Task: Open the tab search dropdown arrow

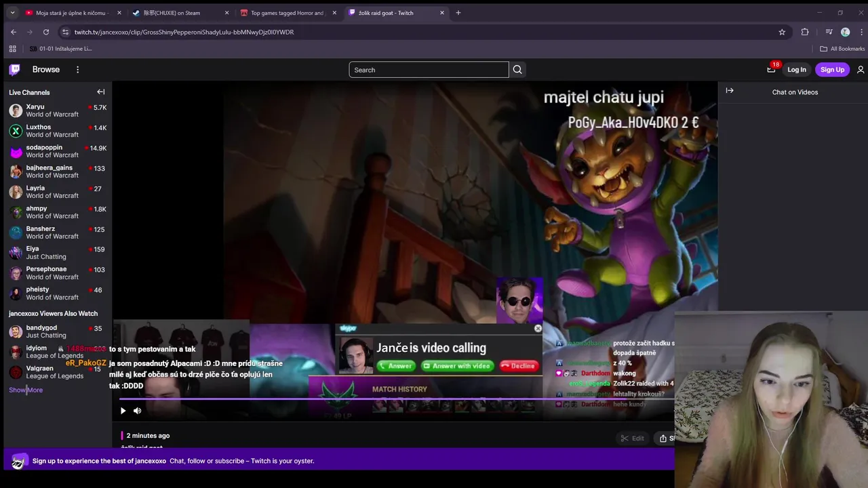Action: click(12, 13)
